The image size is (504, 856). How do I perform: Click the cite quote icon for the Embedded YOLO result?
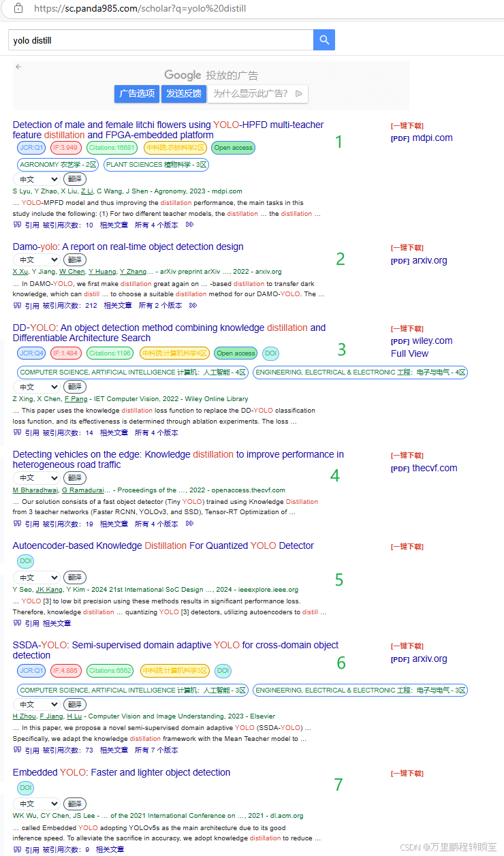click(17, 850)
